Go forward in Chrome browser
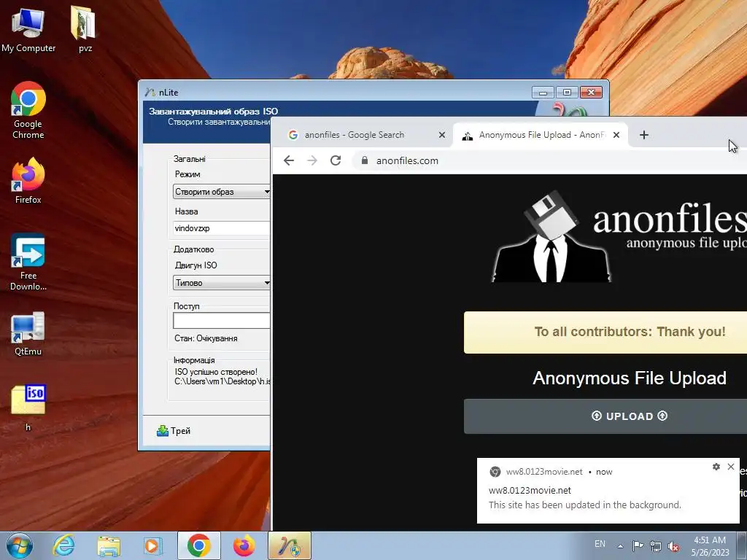Image resolution: width=747 pixels, height=560 pixels. point(312,160)
